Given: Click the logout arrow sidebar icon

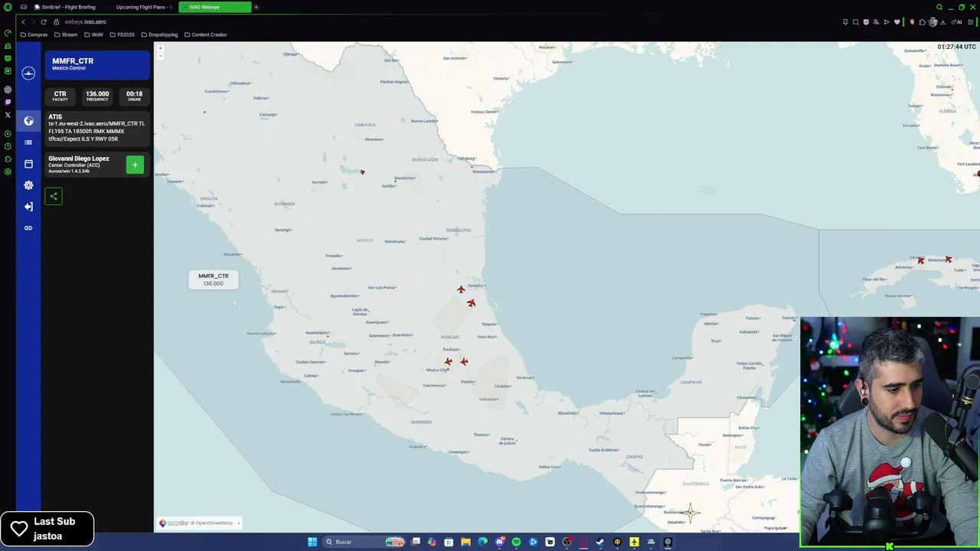Looking at the screenshot, I should point(28,207).
